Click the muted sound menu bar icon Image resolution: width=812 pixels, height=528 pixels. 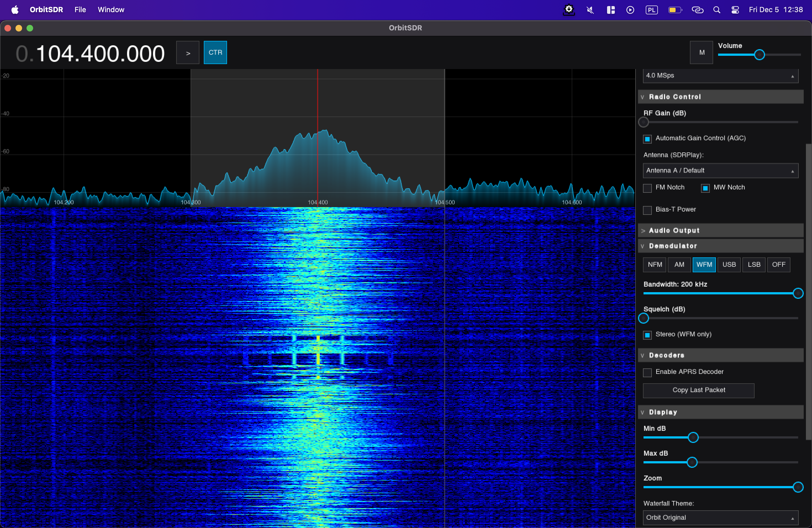click(x=590, y=10)
